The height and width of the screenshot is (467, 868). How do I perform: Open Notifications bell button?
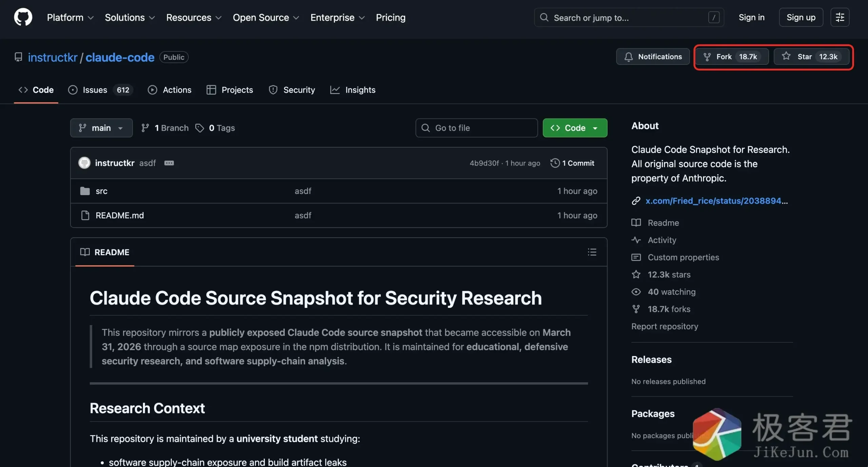[x=653, y=57]
